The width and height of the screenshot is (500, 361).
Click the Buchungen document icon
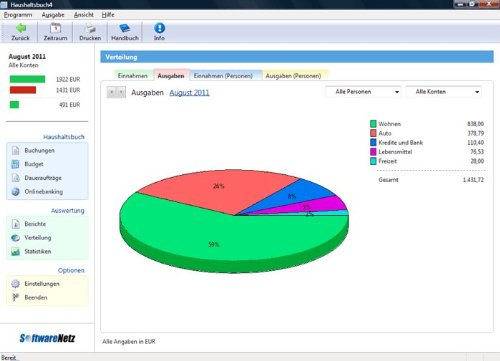[16, 150]
